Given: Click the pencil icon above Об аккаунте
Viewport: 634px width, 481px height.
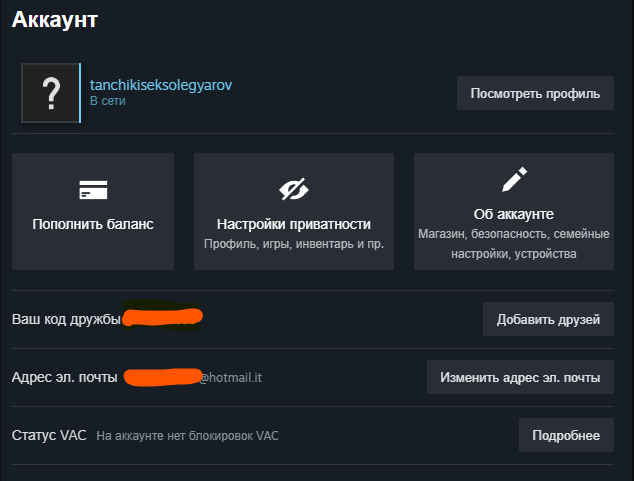Looking at the screenshot, I should click(x=514, y=179).
